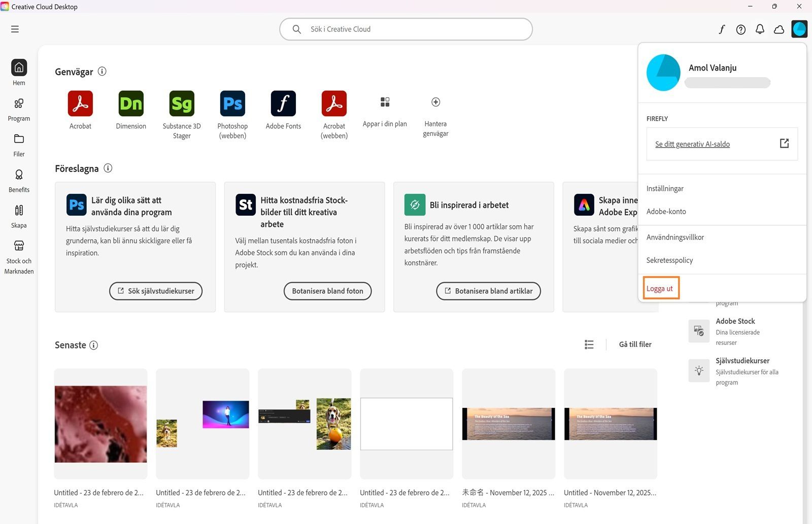Open external link icon for AI-saldo
Viewport: 812px width, 524px height.
pos(784,144)
